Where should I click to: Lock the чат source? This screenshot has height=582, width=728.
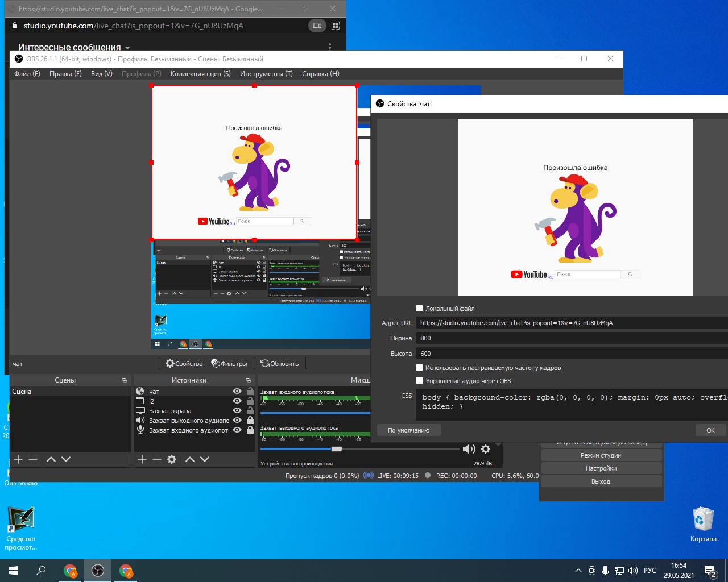tap(250, 392)
